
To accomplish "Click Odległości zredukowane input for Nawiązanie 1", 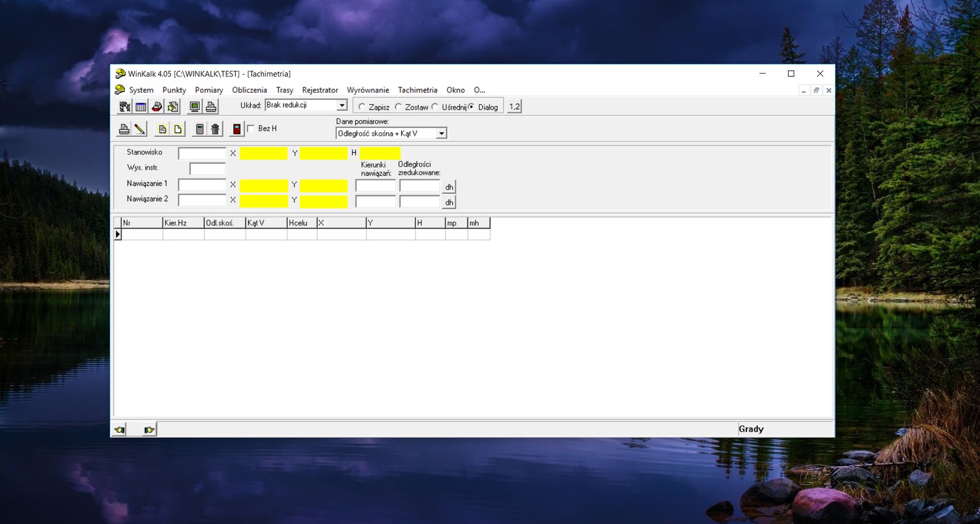I will [x=420, y=185].
